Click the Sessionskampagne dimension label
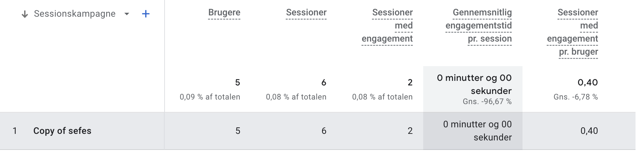 75,14
